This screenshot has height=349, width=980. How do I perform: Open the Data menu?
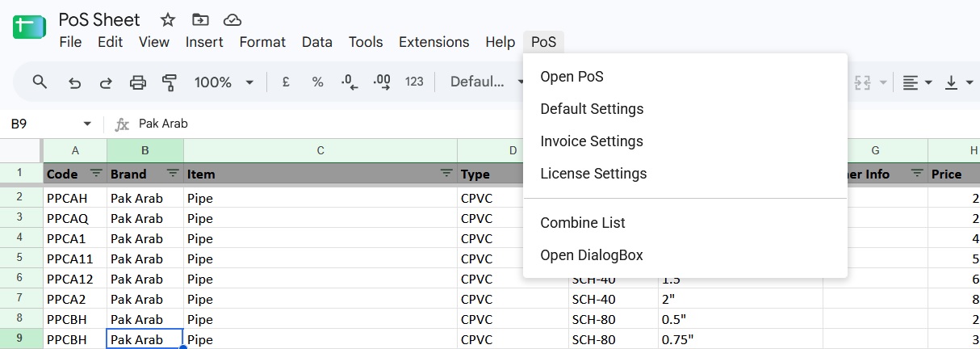[x=317, y=42]
